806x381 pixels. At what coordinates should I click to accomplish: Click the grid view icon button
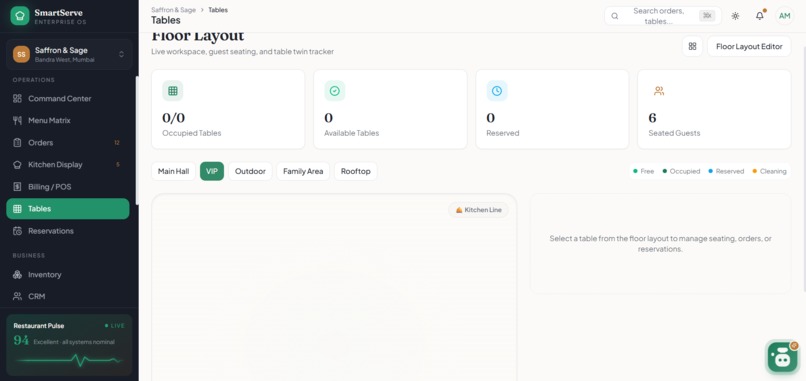(x=692, y=46)
